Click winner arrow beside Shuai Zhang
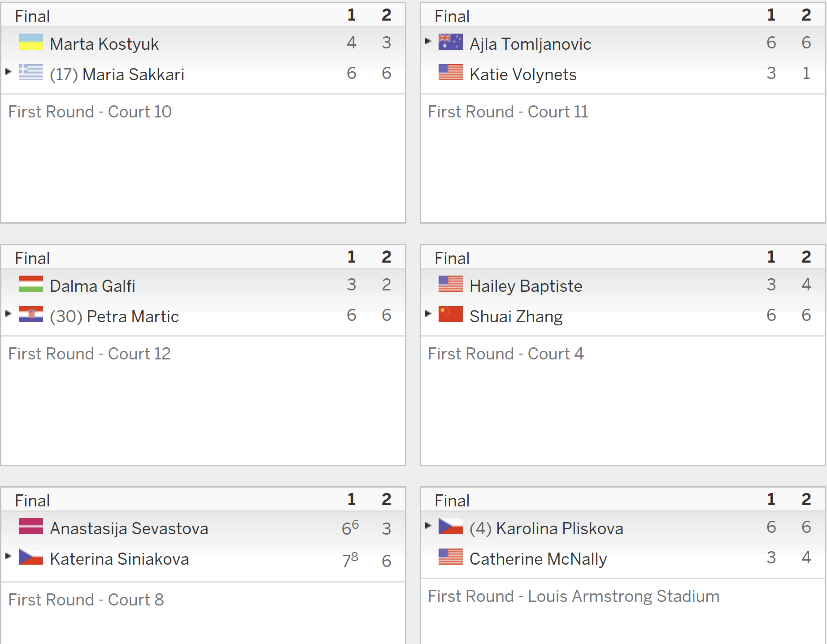The height and width of the screenshot is (644, 827). point(428,314)
